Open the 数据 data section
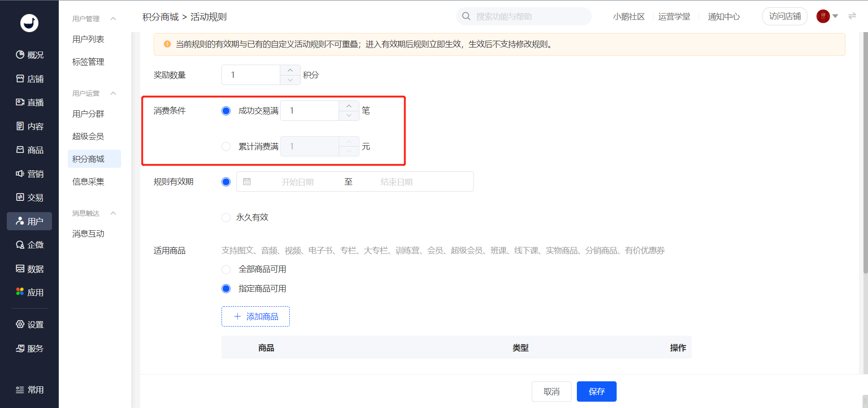 click(x=29, y=269)
